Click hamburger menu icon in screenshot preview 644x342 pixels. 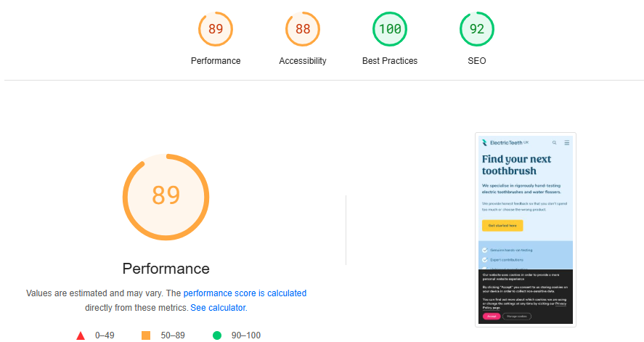coord(567,143)
